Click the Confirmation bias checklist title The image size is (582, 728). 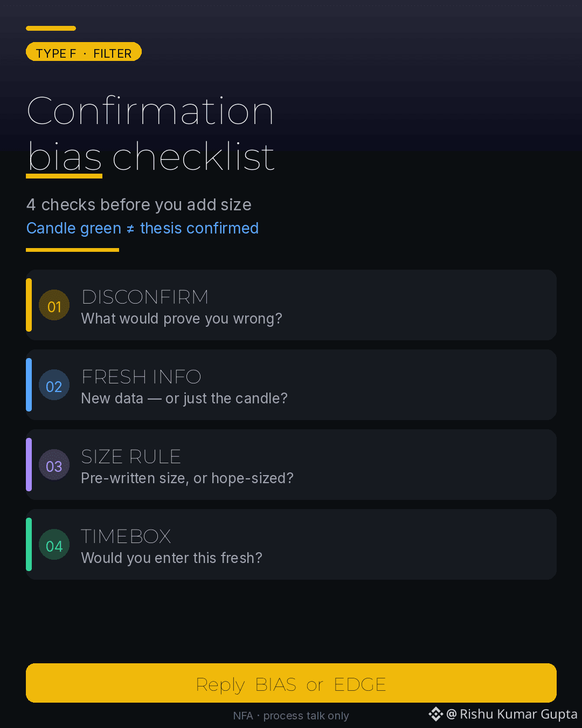tap(151, 134)
